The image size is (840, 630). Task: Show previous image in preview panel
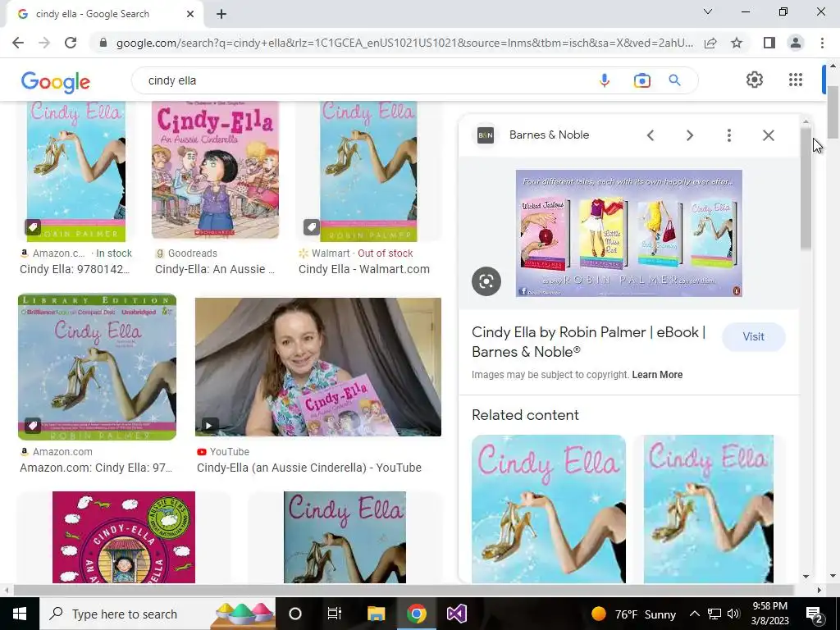point(651,135)
